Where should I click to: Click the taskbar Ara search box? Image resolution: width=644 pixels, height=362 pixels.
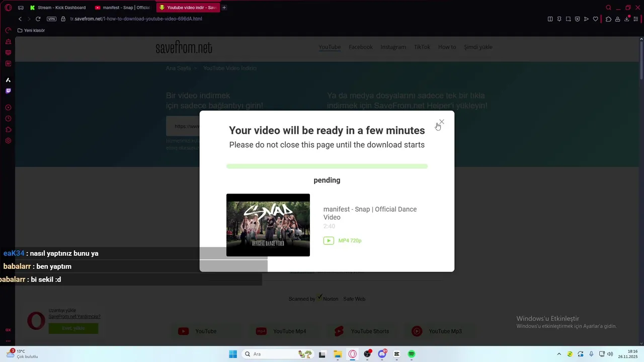(278, 354)
